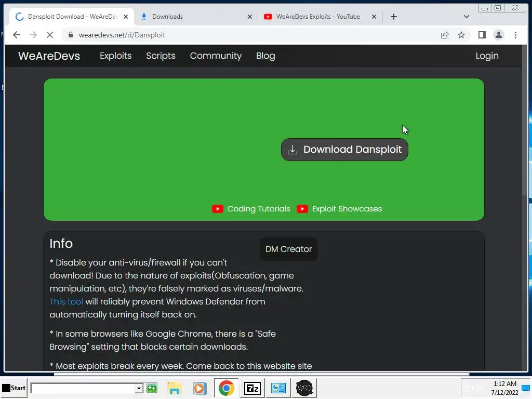Open the Chrome profile avatar

(498, 35)
